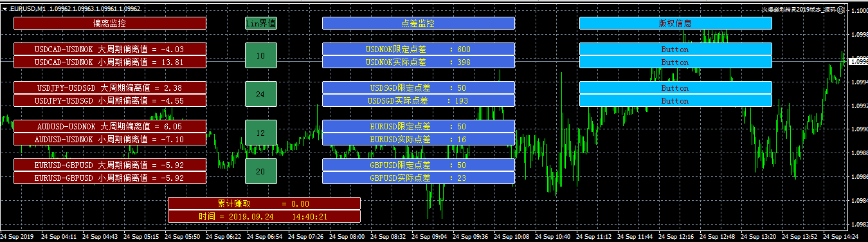This screenshot has width=868, height=242.
Task: Click AUDUSD-USDNOK 大周期偏离值 row
Action: 110,126
